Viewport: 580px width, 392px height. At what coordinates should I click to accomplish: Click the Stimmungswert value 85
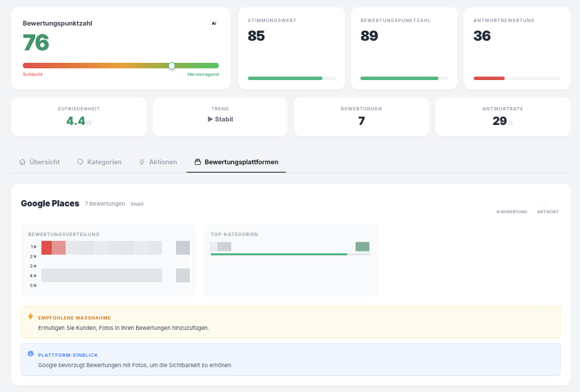pyautogui.click(x=256, y=36)
